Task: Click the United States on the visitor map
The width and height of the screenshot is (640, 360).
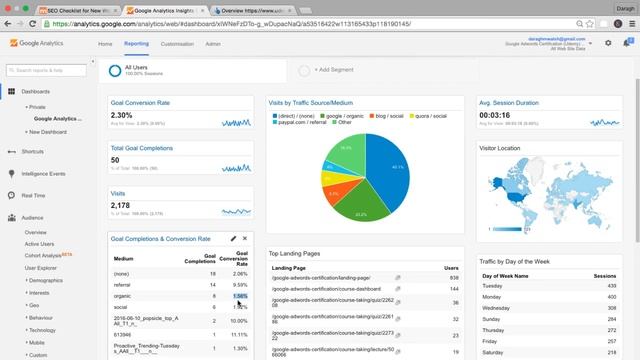Action: tap(518, 198)
